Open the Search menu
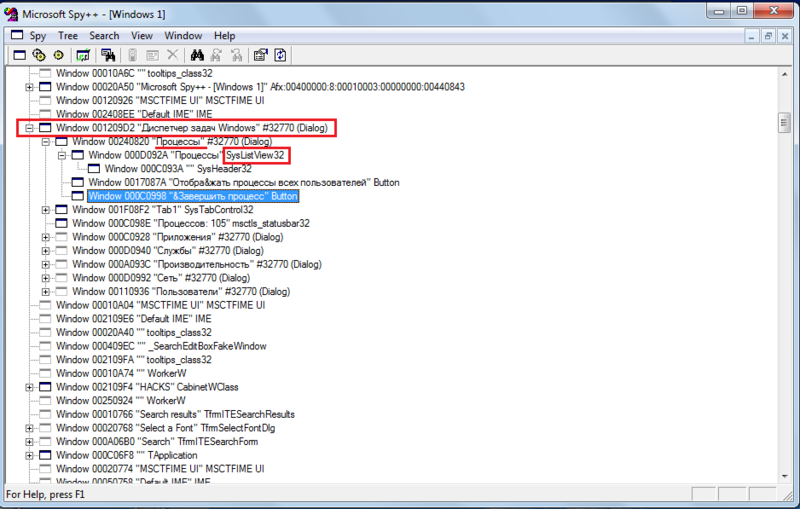Image resolution: width=800 pixels, height=509 pixels. tap(104, 36)
